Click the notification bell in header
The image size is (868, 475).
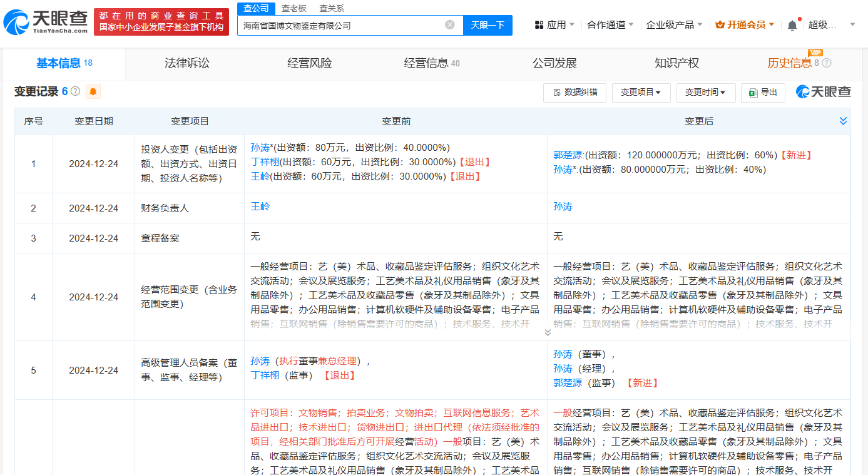(x=792, y=25)
